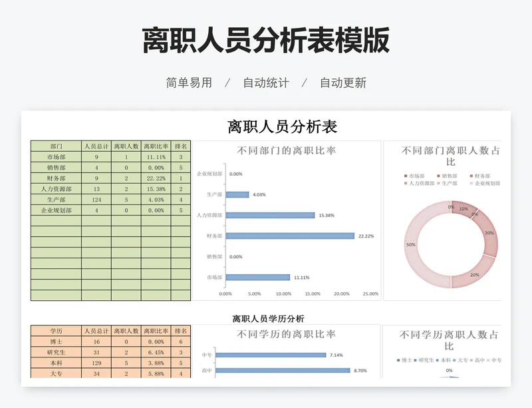Click 高中 legend entry in education donut chart

coord(477,360)
